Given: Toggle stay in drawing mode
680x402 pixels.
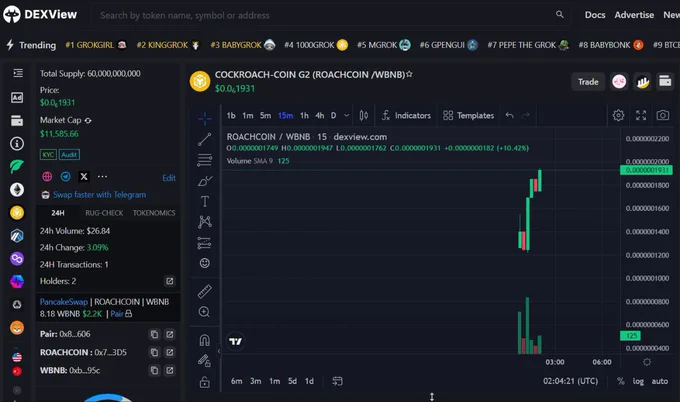Looking at the screenshot, I should [205, 360].
